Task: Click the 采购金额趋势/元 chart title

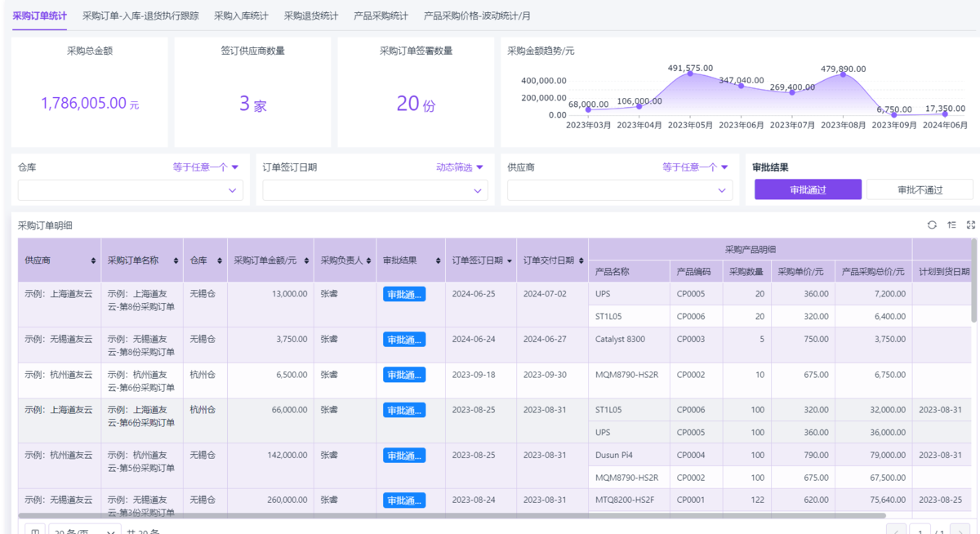Action: point(541,51)
